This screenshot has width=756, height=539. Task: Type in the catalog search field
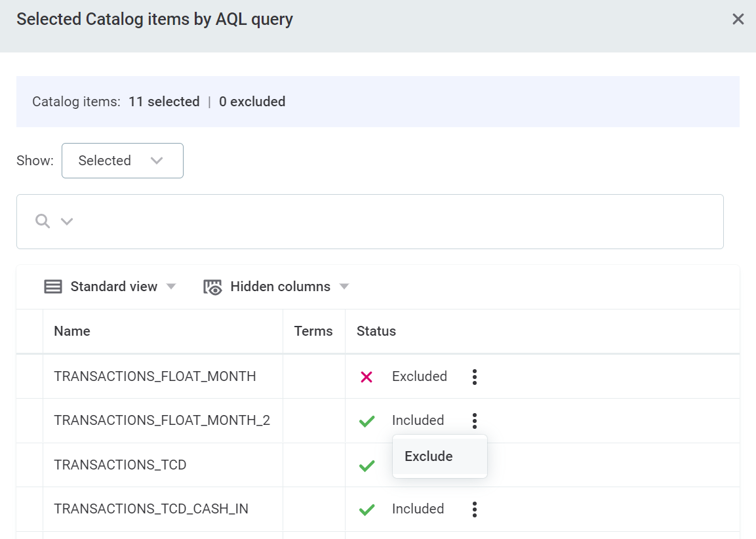click(393, 222)
